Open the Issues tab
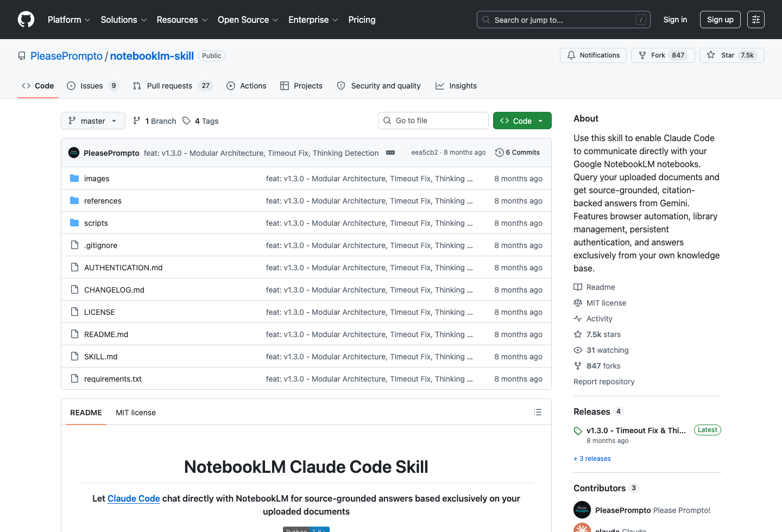 (x=92, y=86)
